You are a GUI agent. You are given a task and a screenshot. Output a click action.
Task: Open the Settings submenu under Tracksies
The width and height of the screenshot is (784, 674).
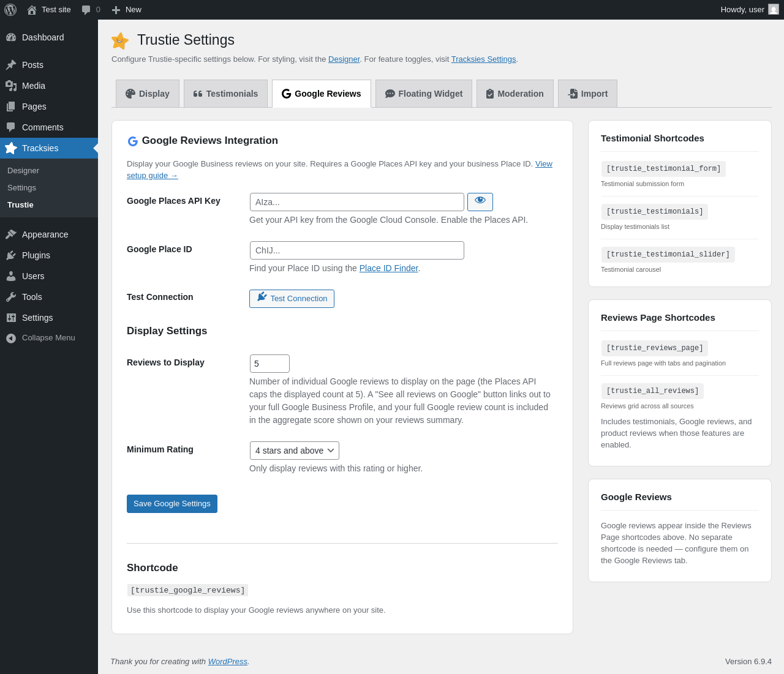point(21,188)
